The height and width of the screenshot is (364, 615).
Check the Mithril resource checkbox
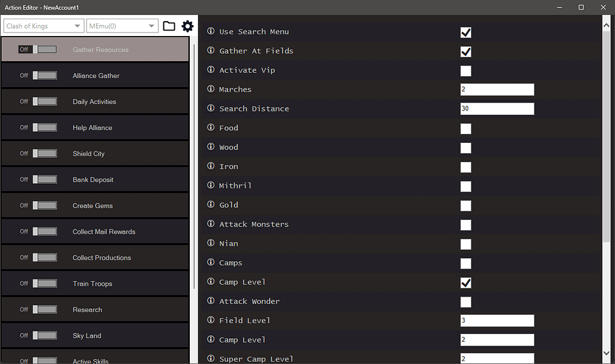(x=465, y=186)
